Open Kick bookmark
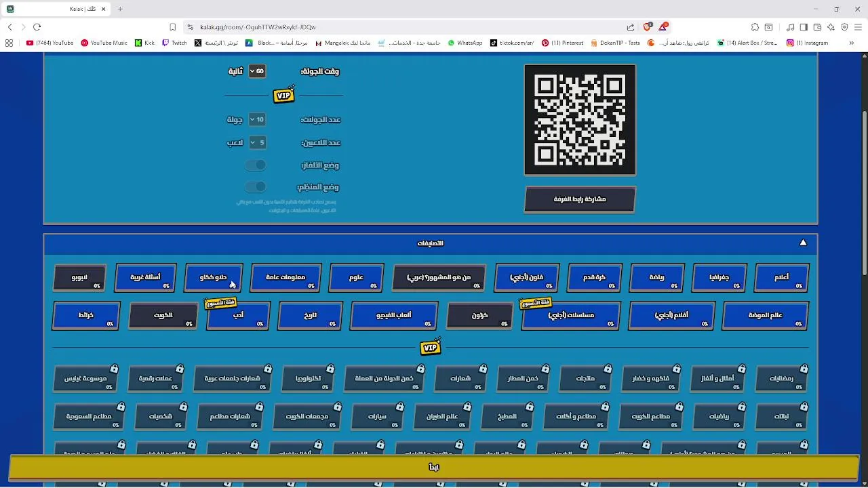The height and width of the screenshot is (488, 868). (144, 43)
